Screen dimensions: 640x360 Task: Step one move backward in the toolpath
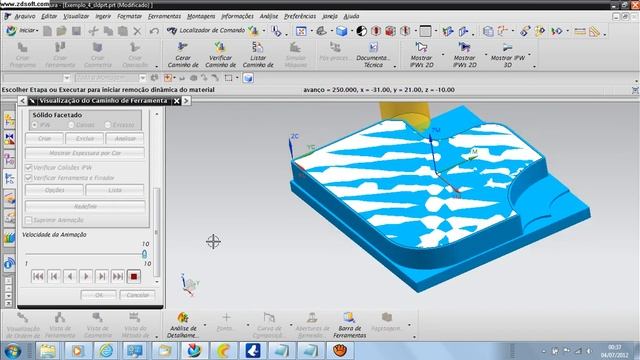pos(54,277)
